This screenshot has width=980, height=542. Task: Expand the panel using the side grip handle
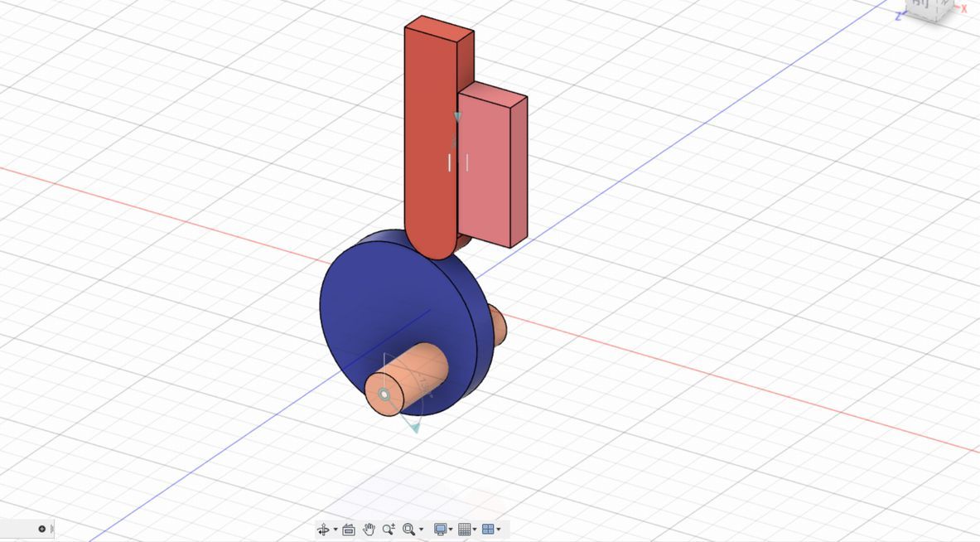52,529
